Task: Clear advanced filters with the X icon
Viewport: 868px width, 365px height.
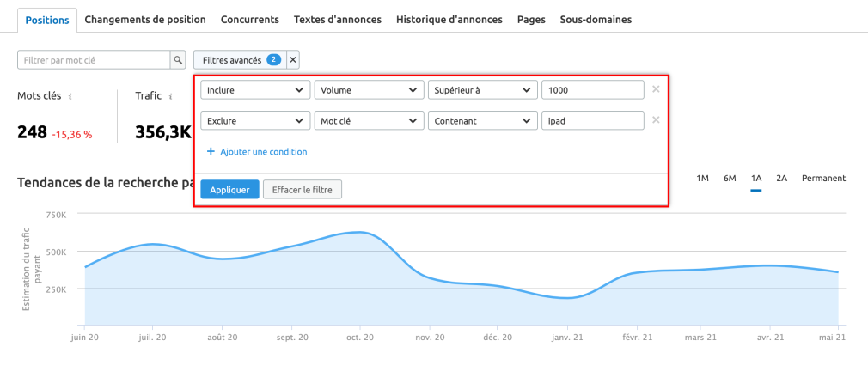Action: pyautogui.click(x=293, y=60)
